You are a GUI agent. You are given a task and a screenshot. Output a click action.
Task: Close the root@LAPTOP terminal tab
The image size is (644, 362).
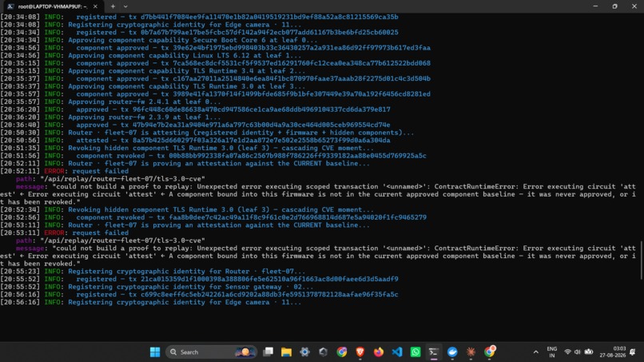95,6
